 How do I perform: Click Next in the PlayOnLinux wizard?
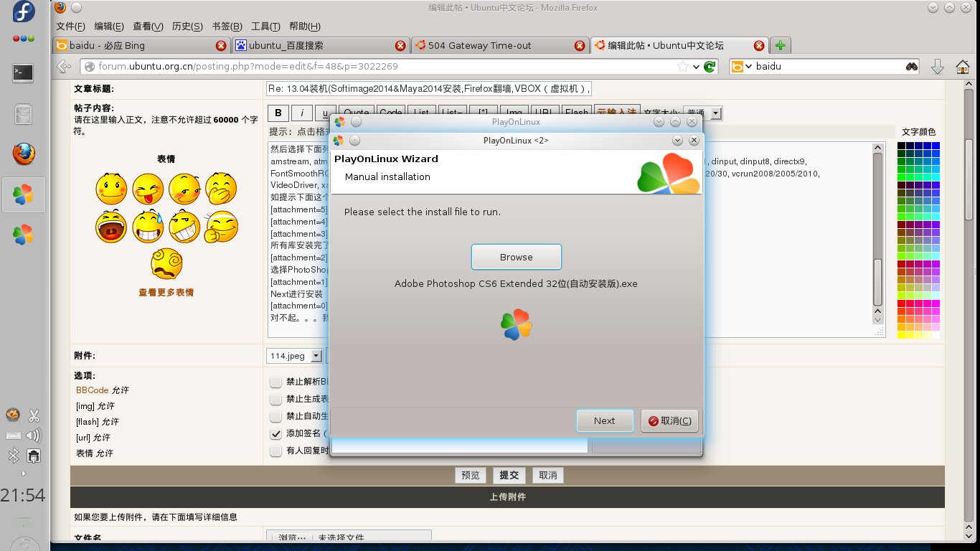(x=605, y=420)
